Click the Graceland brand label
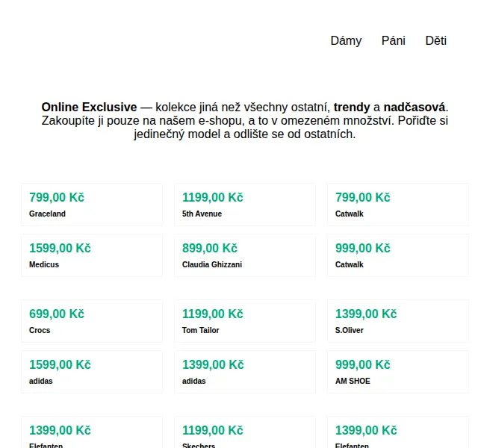Screen dimensions: 478x448 click(x=47, y=214)
